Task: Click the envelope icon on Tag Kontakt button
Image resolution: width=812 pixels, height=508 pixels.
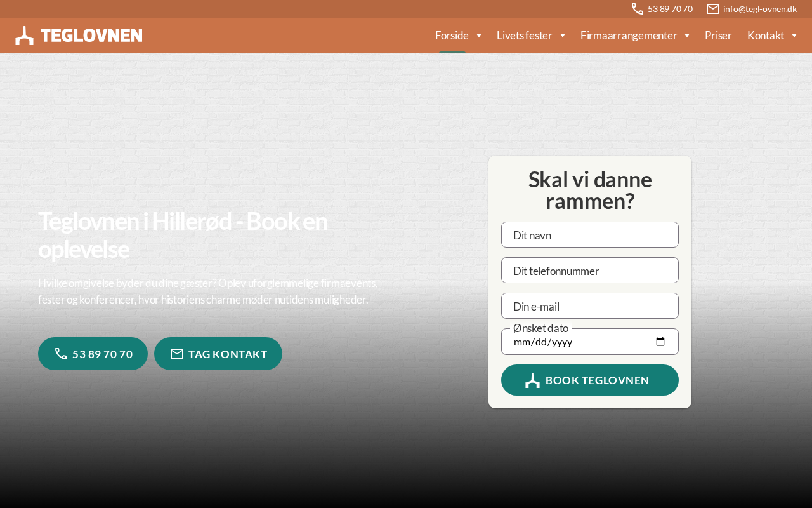Action: (x=177, y=354)
